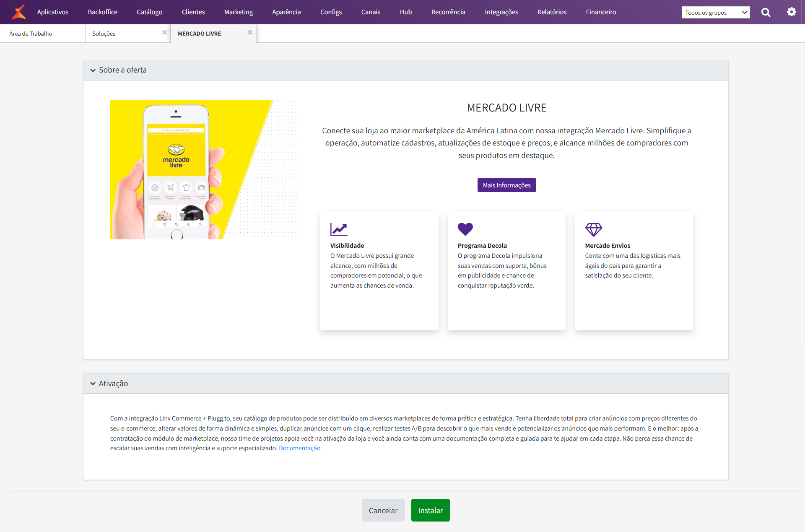The image size is (805, 532).
Task: Open the Financeiro menu
Action: (601, 12)
